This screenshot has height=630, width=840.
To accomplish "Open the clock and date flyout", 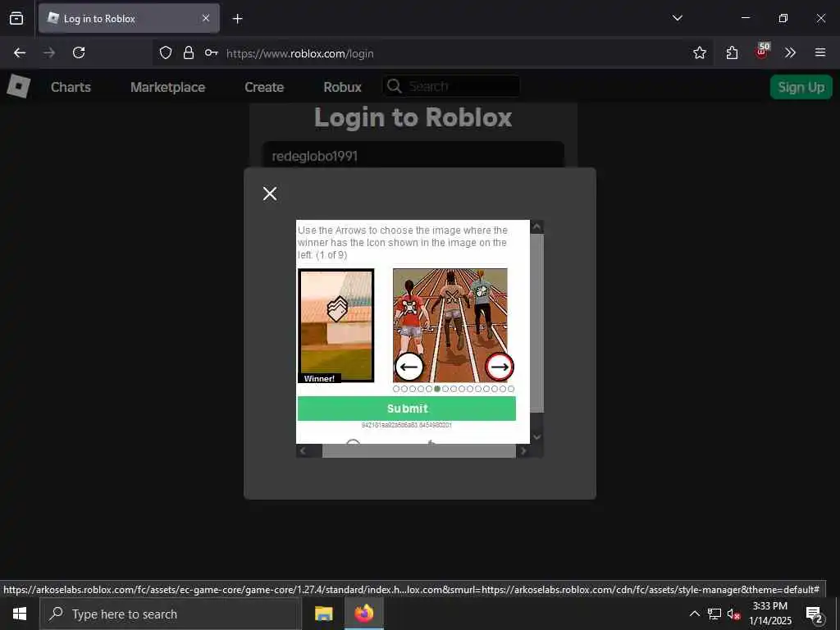I will (769, 614).
